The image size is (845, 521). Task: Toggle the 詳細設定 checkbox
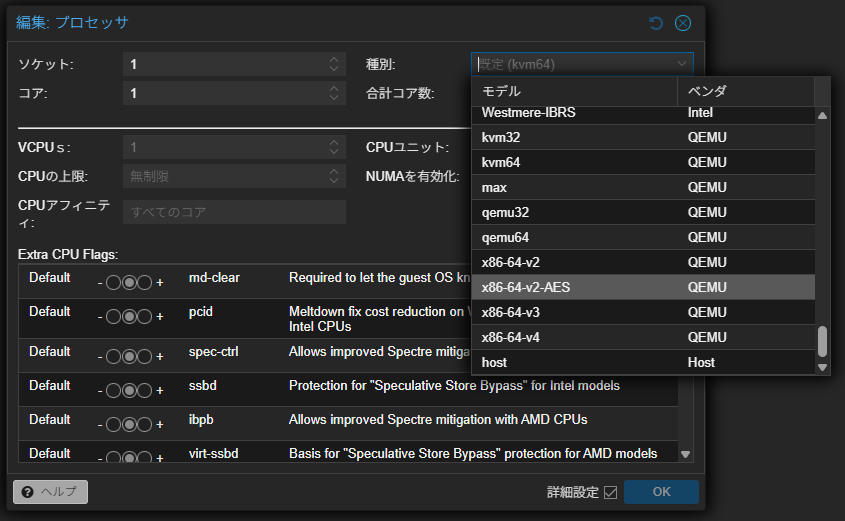(611, 492)
